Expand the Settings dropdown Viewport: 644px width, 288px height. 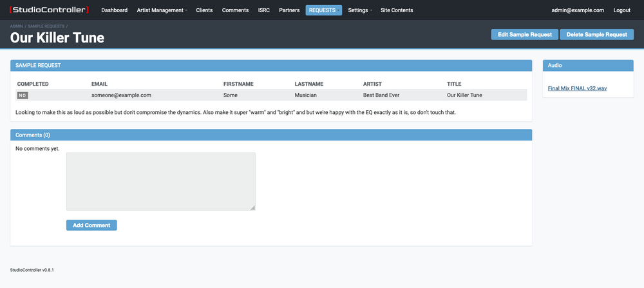click(360, 10)
